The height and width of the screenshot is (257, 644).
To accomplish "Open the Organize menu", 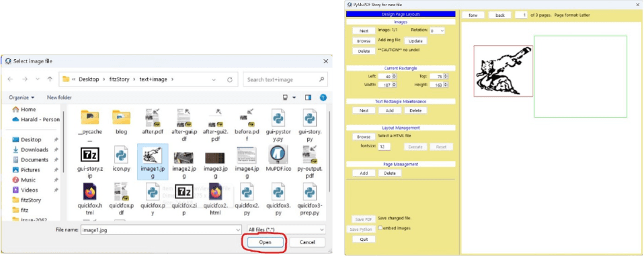I will click(x=22, y=98).
